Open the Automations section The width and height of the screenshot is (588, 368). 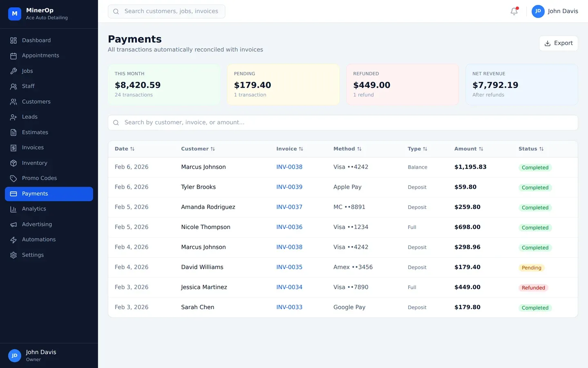click(x=39, y=239)
